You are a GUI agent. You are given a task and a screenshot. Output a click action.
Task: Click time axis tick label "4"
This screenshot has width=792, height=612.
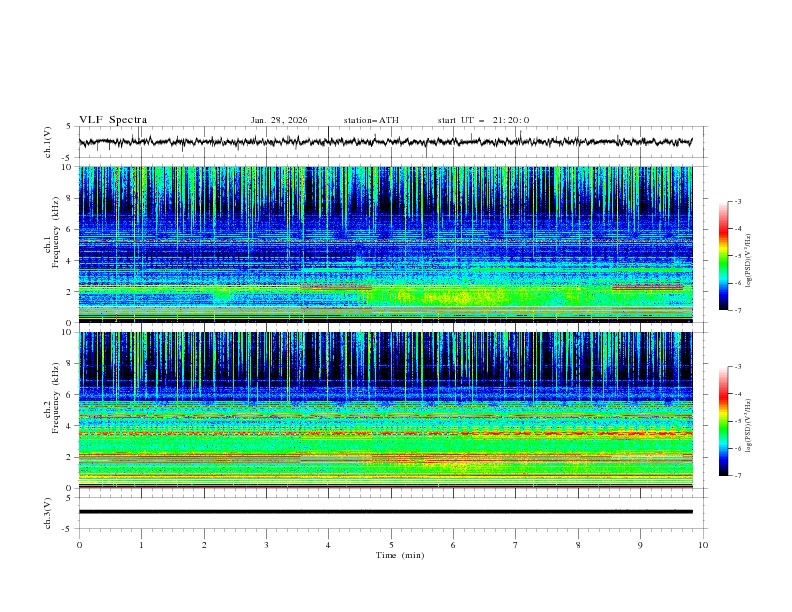pyautogui.click(x=328, y=545)
